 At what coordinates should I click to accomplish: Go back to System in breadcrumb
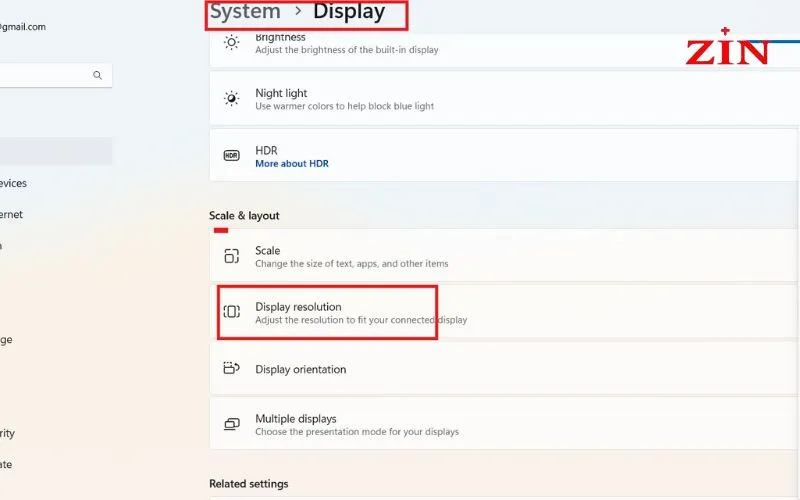click(245, 13)
